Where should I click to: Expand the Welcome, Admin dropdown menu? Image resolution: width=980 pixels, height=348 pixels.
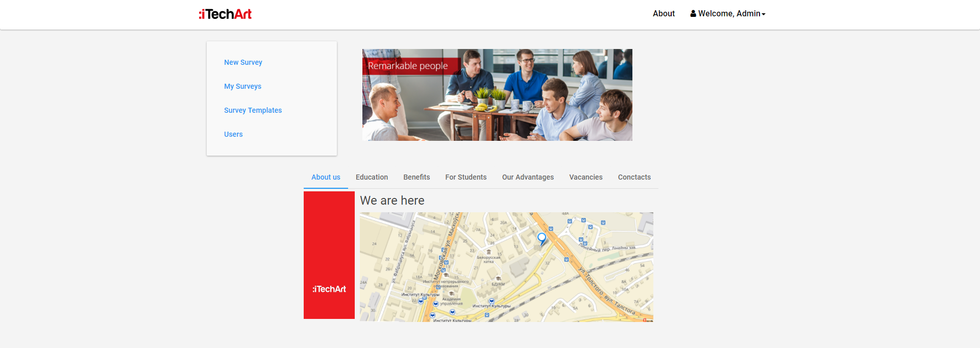pyautogui.click(x=728, y=14)
